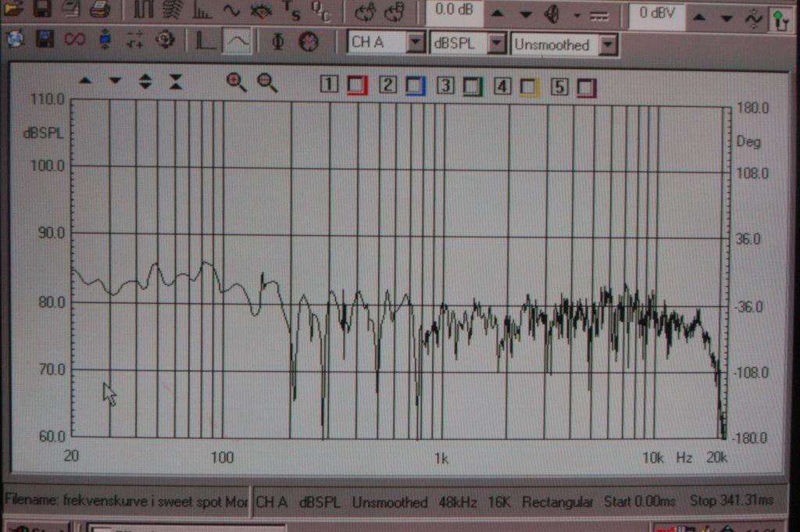Image resolution: width=800 pixels, height=532 pixels.
Task: Open small dropdown arrow beside speaker icon
Action: 577,16
